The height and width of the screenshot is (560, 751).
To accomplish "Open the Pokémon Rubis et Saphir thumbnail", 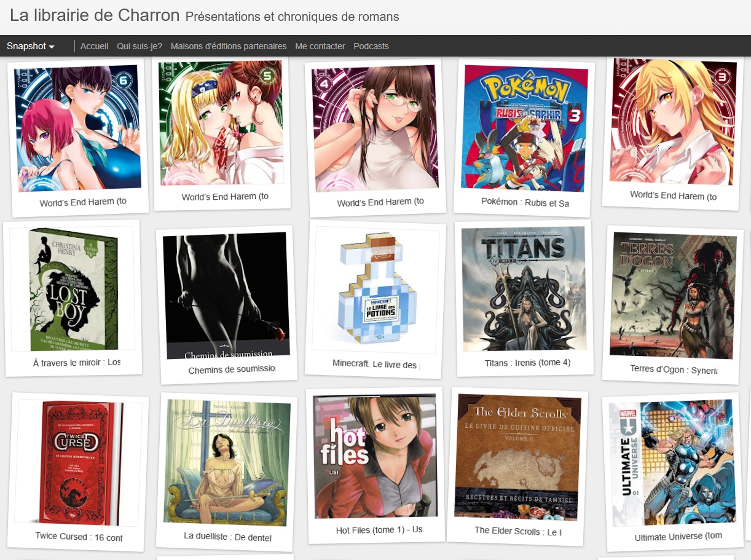I will coord(524,128).
